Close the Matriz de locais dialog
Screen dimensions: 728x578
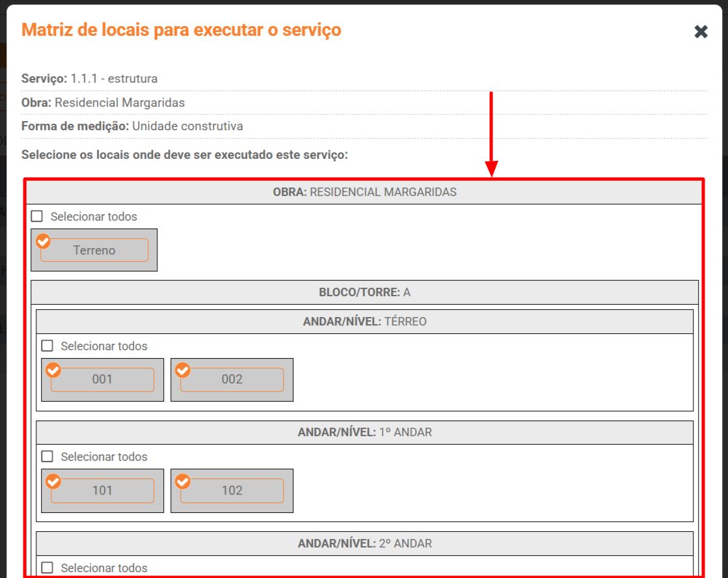(x=701, y=32)
